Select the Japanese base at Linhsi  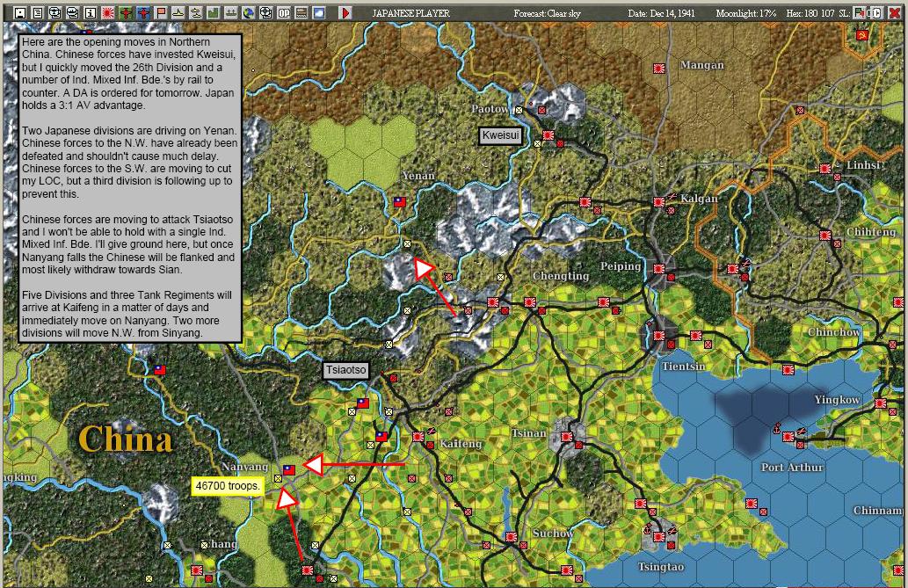825,169
